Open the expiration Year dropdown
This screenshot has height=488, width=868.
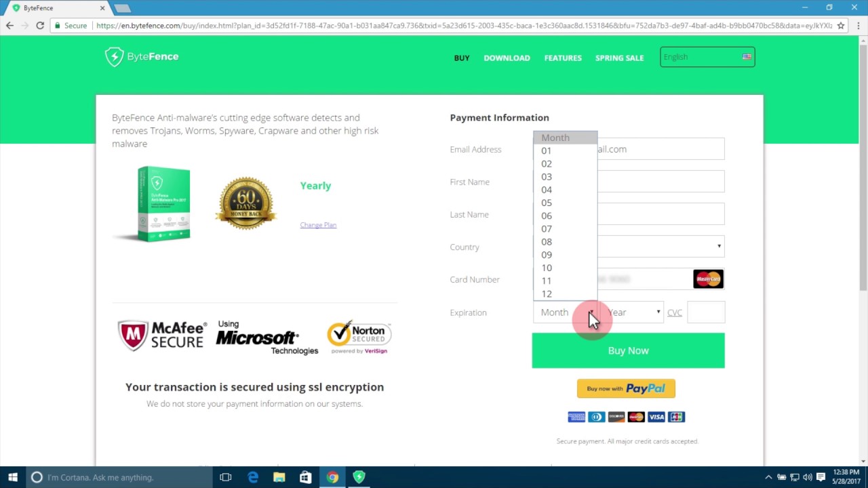(633, 312)
